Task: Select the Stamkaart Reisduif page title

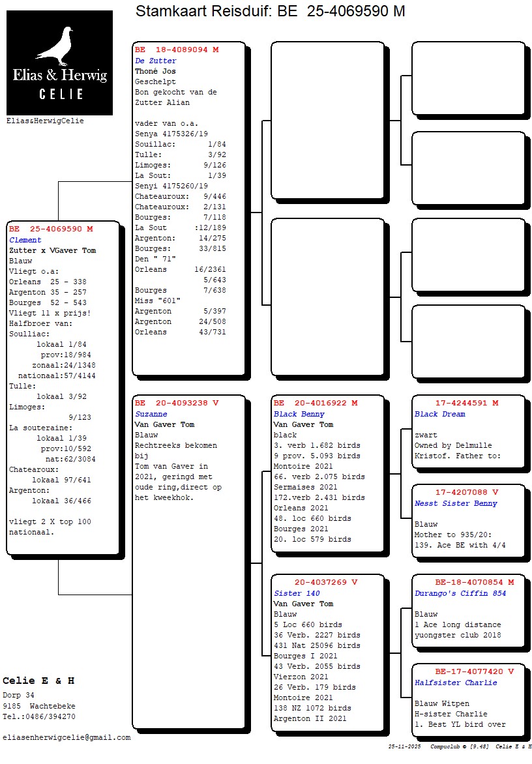Action: [270, 11]
